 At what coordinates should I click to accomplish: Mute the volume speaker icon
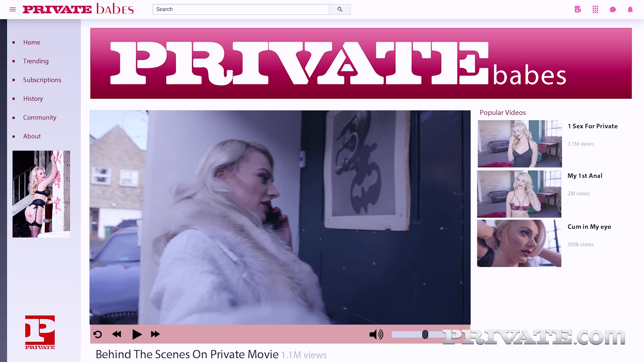point(376,334)
